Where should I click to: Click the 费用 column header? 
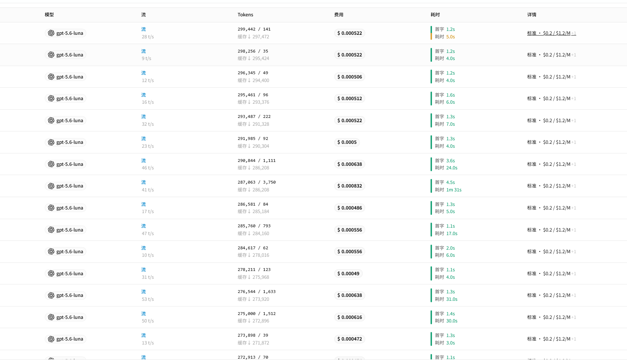point(339,15)
